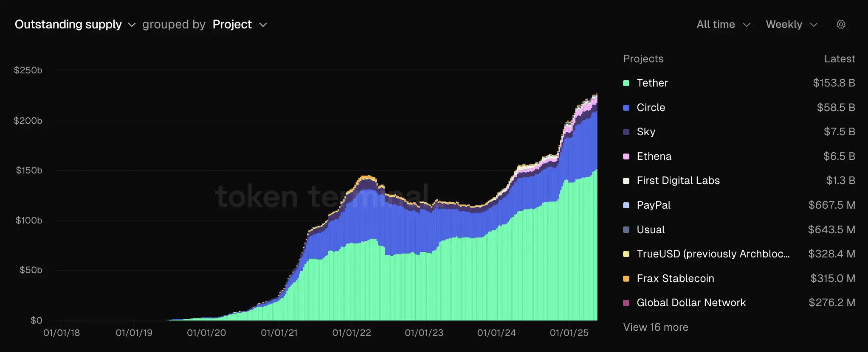The width and height of the screenshot is (868, 352).
Task: Click the Sky dark purple legend marker
Action: pos(626,132)
